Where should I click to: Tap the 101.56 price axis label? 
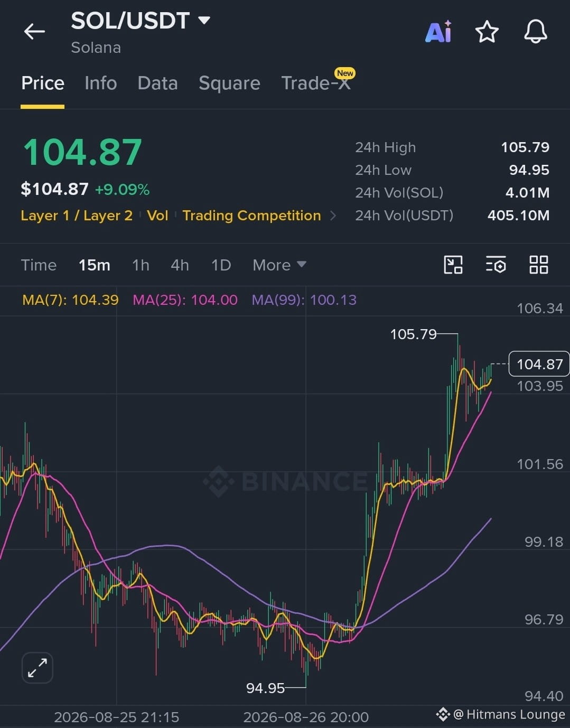[540, 464]
